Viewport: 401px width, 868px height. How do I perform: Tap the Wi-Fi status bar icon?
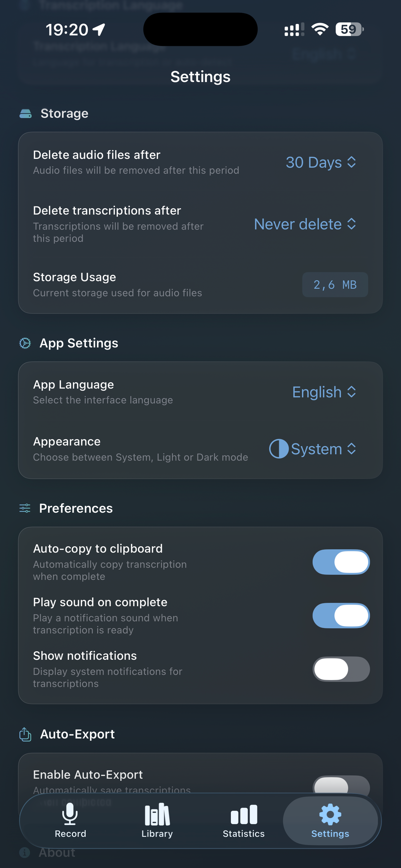320,29
